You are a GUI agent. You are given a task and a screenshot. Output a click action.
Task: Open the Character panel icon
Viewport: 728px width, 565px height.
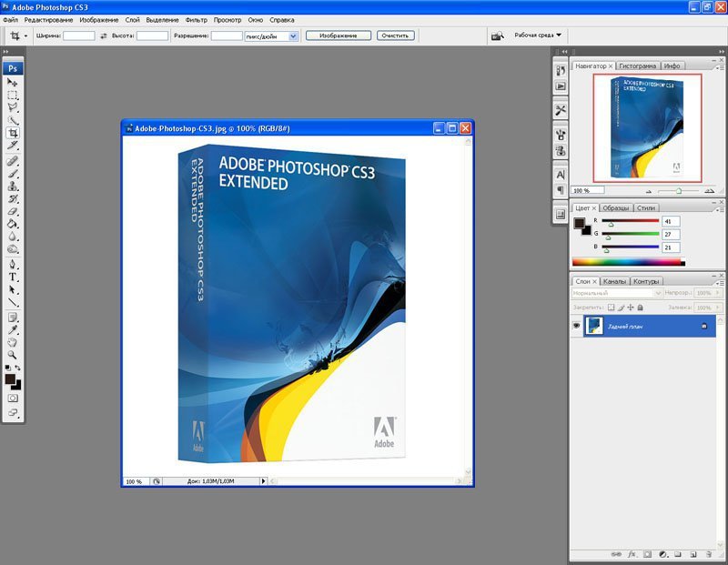(561, 175)
